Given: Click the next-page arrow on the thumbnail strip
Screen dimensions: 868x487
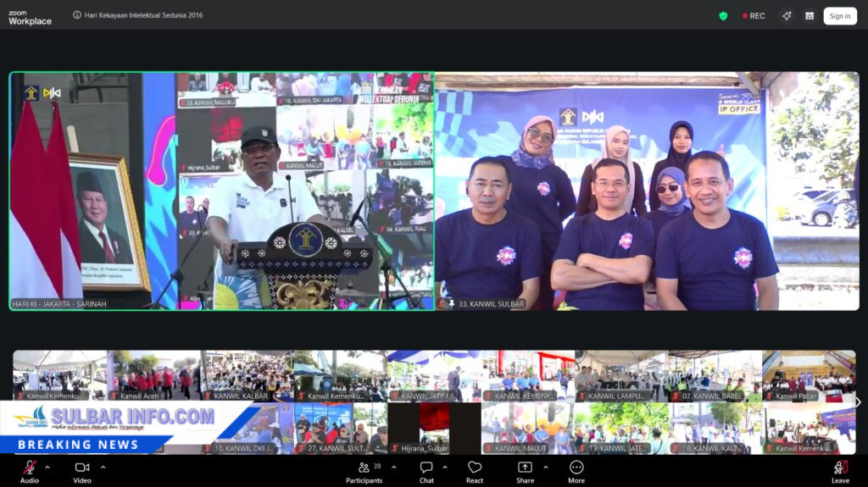Looking at the screenshot, I should 858,402.
